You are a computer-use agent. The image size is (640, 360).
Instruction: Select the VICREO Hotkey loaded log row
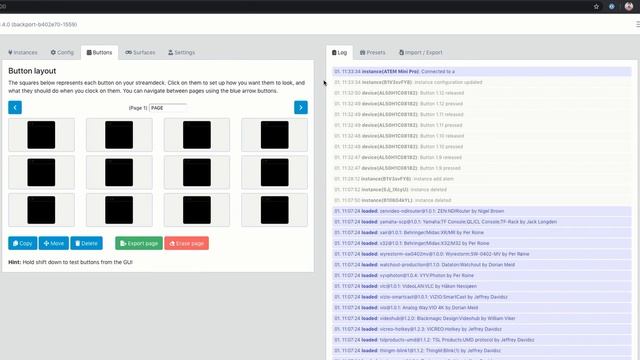point(482,329)
